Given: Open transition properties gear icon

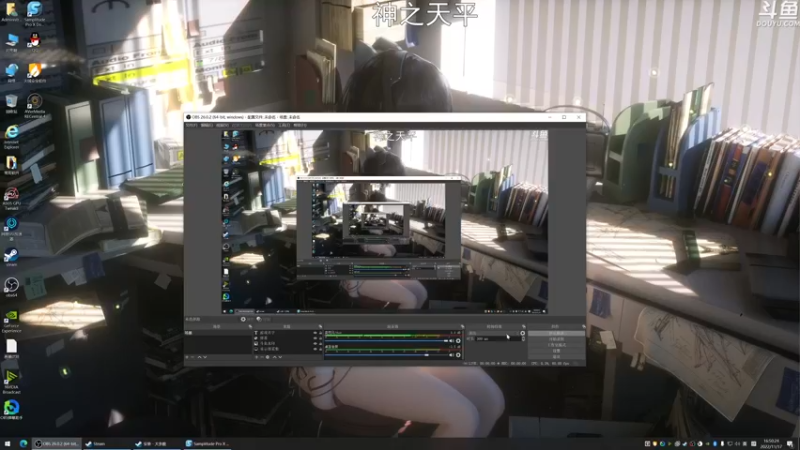Looking at the screenshot, I should pos(522,333).
